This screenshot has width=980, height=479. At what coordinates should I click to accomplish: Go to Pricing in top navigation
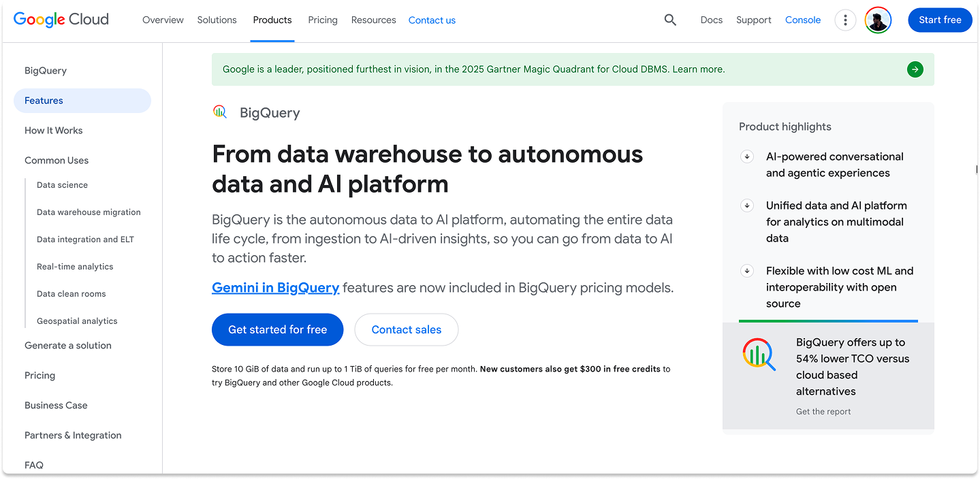point(323,20)
